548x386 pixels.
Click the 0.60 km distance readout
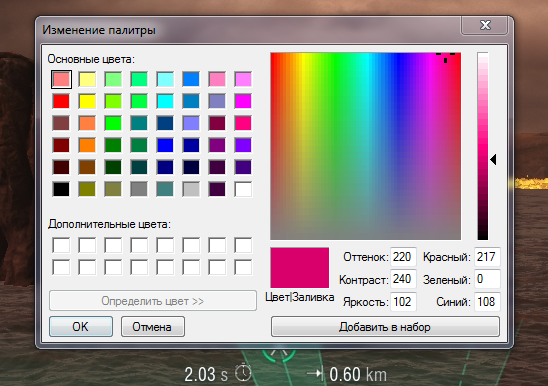coord(358,374)
